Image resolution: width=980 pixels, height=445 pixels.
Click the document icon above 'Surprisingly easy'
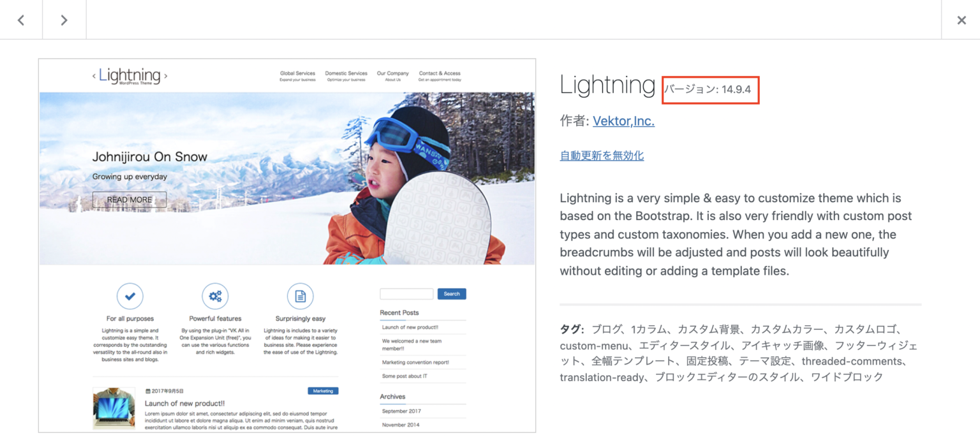(x=300, y=295)
